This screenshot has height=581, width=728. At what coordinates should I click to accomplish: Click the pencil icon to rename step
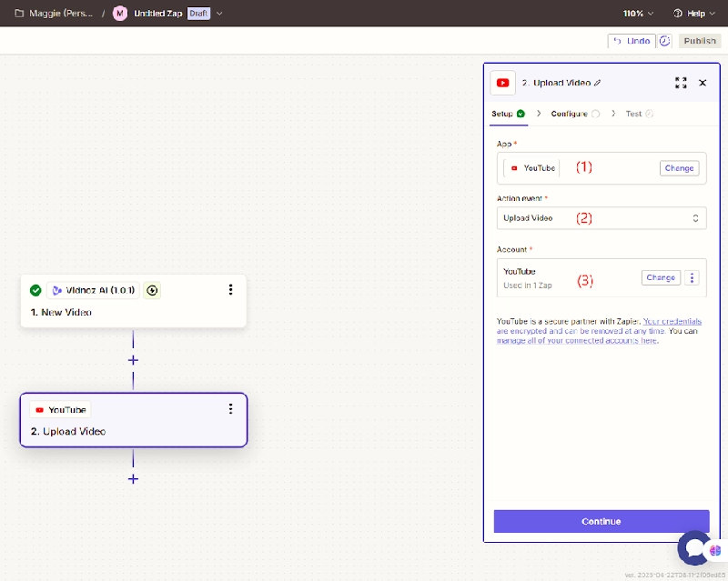point(598,83)
